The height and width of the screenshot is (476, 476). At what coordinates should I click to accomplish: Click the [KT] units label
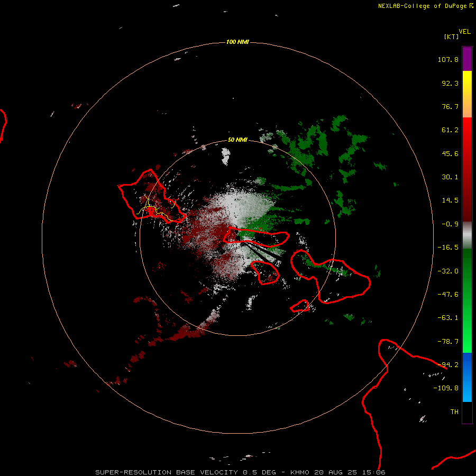pos(451,36)
